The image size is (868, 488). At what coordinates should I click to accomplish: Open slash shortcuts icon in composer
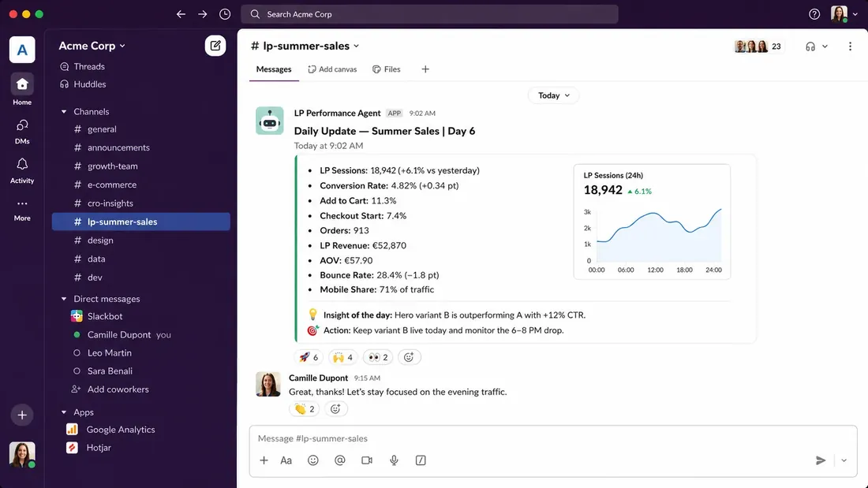click(x=421, y=460)
